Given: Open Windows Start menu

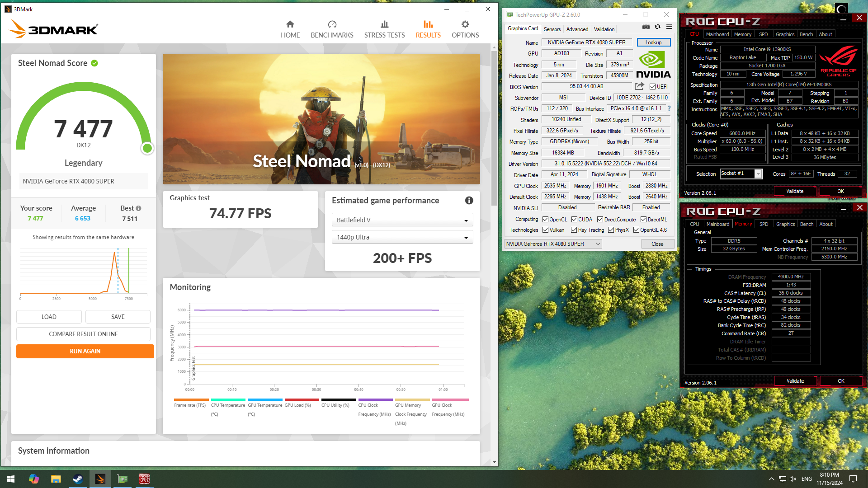Looking at the screenshot, I should pos(11,479).
